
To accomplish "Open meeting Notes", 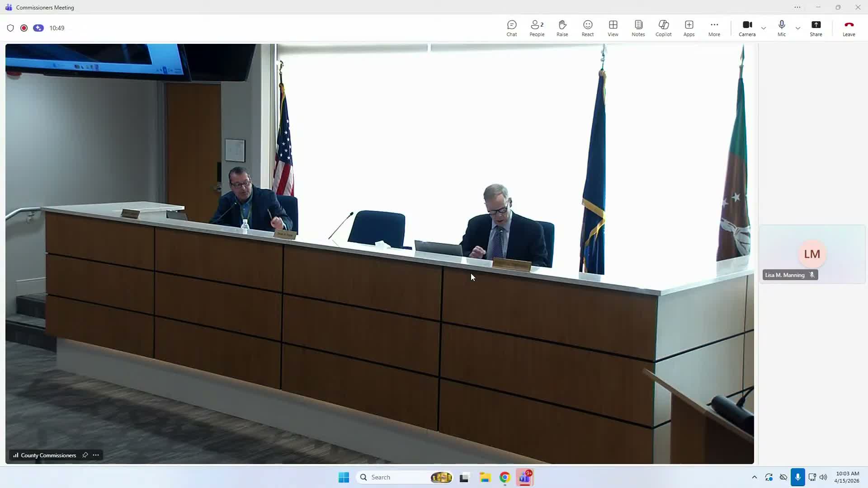I will (638, 28).
